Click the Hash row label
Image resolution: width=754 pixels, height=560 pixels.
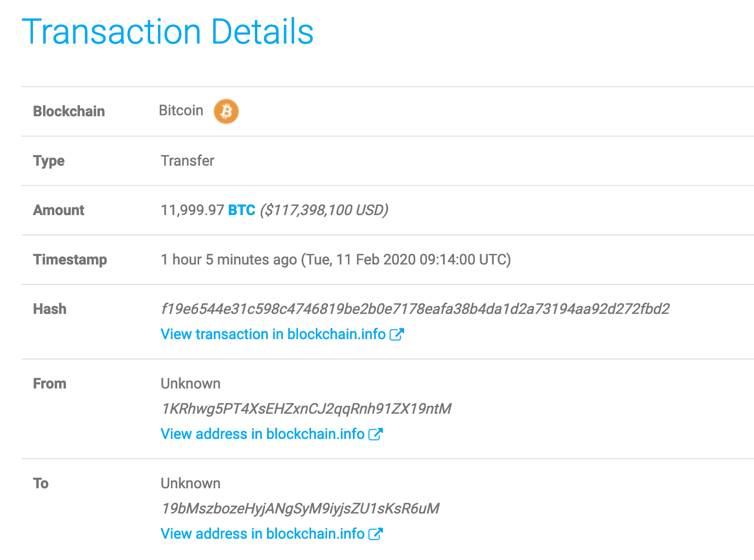(x=49, y=309)
